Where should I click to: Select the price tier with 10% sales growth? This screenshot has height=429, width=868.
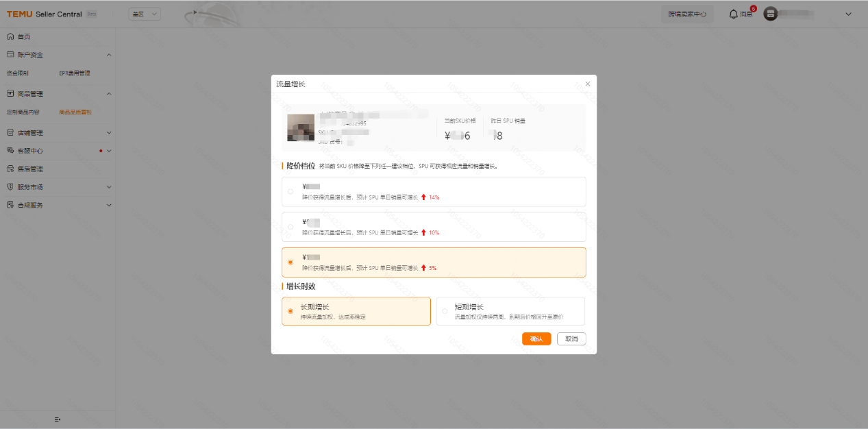[290, 227]
